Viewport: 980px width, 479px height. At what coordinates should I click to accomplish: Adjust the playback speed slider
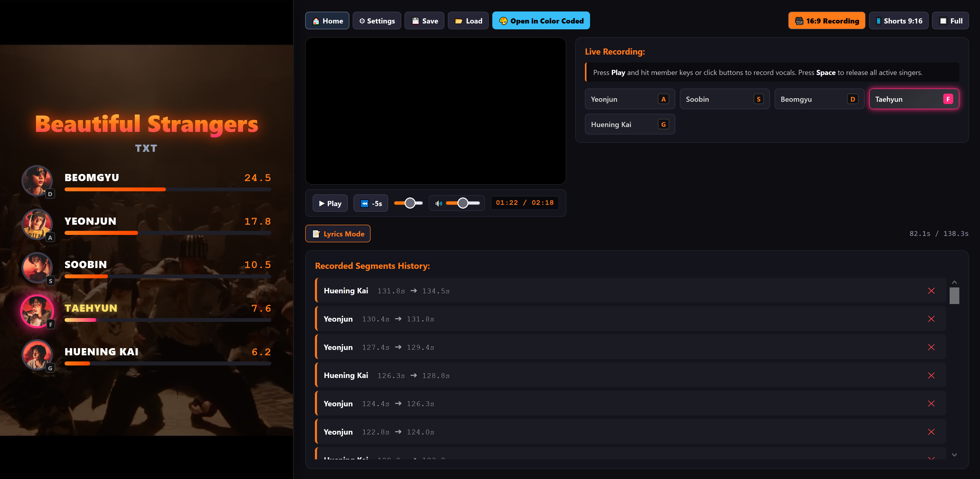click(x=408, y=203)
